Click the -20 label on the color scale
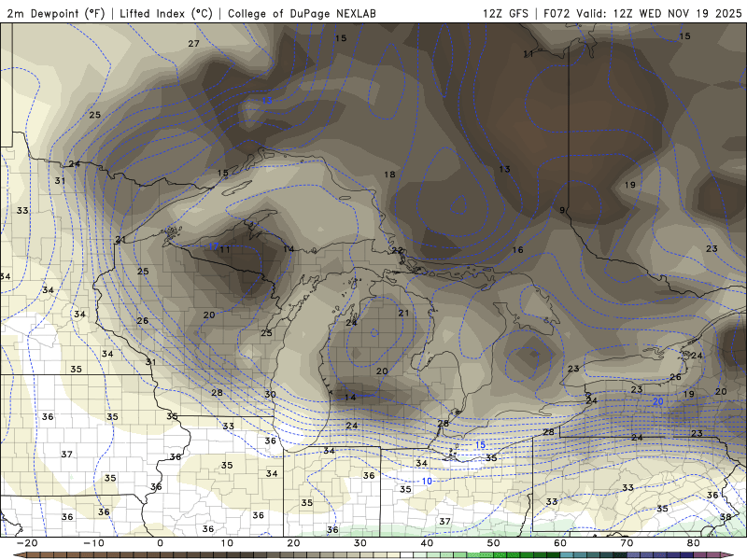 (x=27, y=543)
